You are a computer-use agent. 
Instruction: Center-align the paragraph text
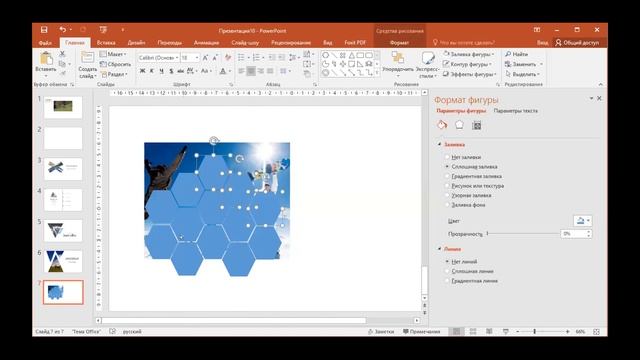pyautogui.click(x=251, y=71)
